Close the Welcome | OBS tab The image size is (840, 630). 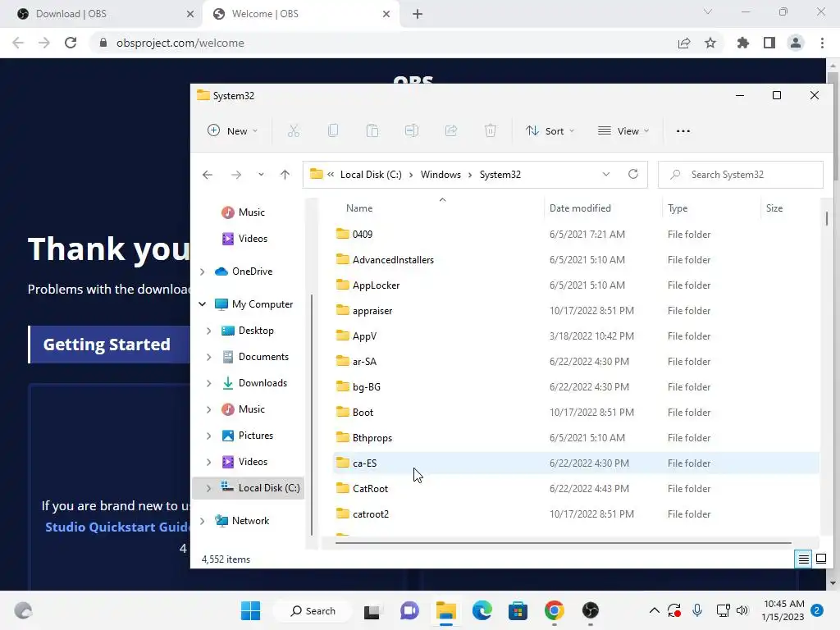386,14
